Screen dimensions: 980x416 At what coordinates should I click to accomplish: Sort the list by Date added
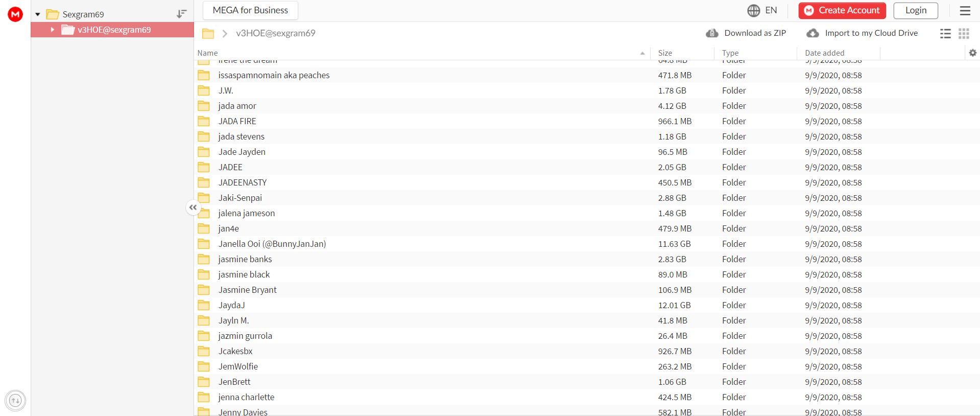click(x=824, y=53)
